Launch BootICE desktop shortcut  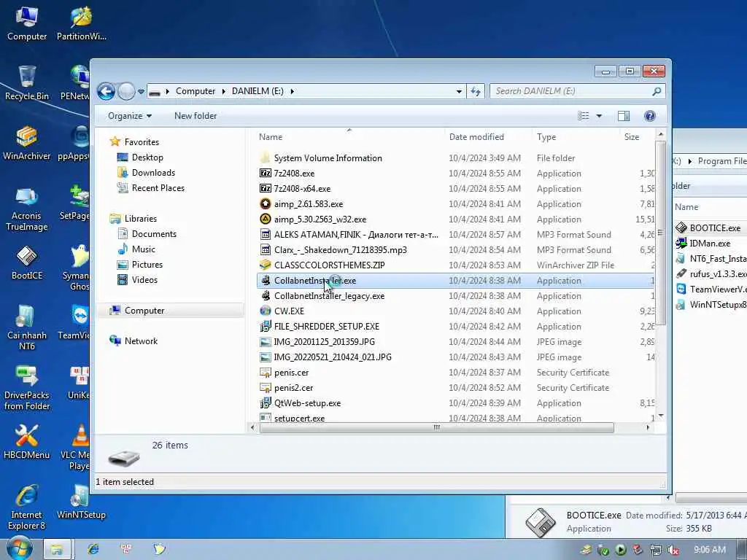(x=27, y=262)
